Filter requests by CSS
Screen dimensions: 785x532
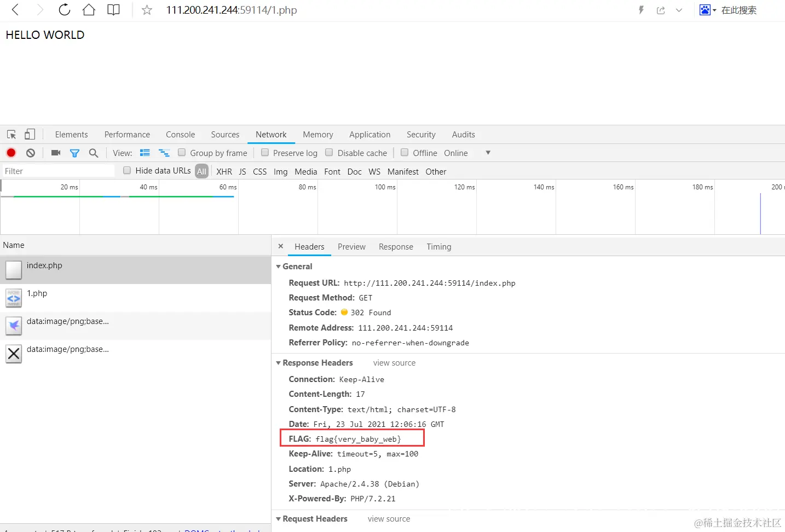[259, 172]
